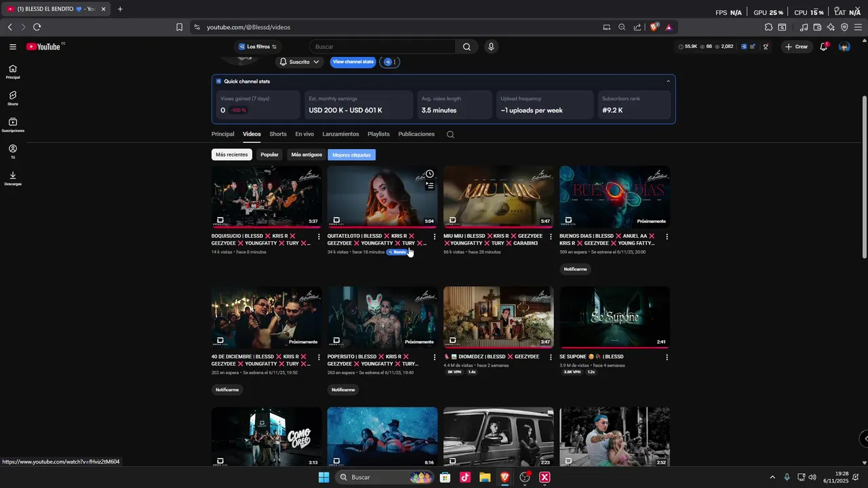Click the search magnifier button

(x=467, y=47)
